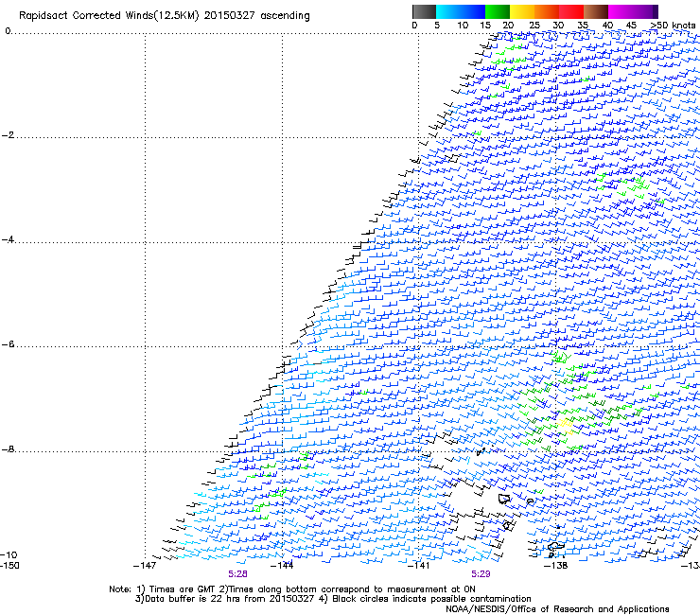Screen dimensions: 700x615
Task: Click the purple 5:29 time label
Action: pyautogui.click(x=481, y=574)
